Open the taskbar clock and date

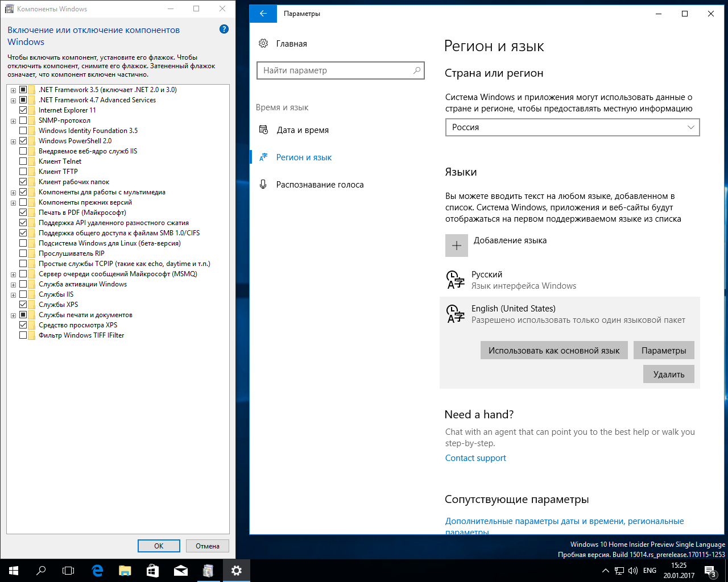tap(679, 571)
